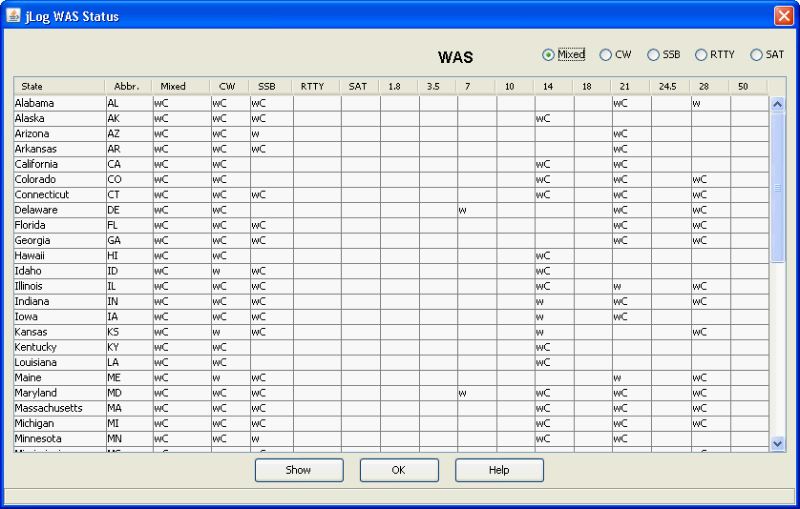Click the Massachusetts state name cell
Viewport: 800px width, 509px height.
tap(58, 408)
